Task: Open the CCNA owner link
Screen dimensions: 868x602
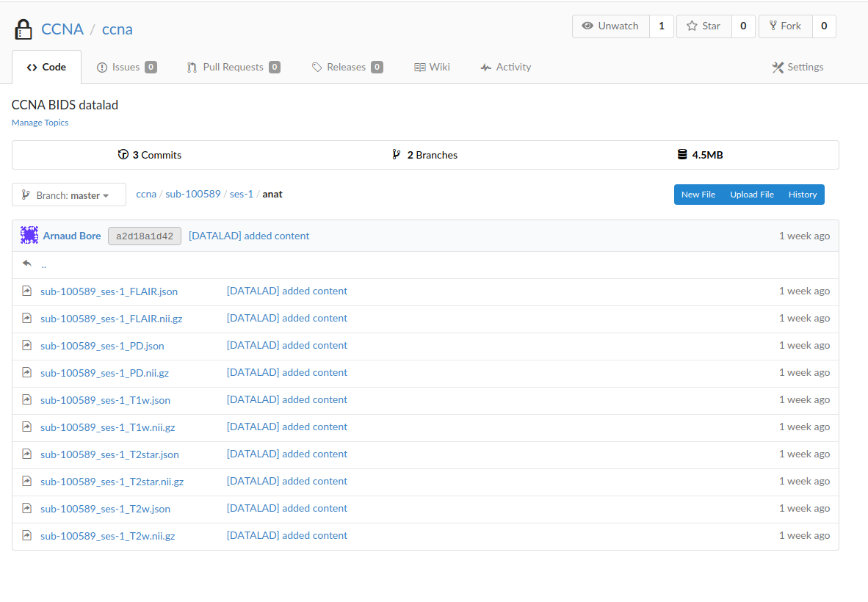Action: point(62,29)
